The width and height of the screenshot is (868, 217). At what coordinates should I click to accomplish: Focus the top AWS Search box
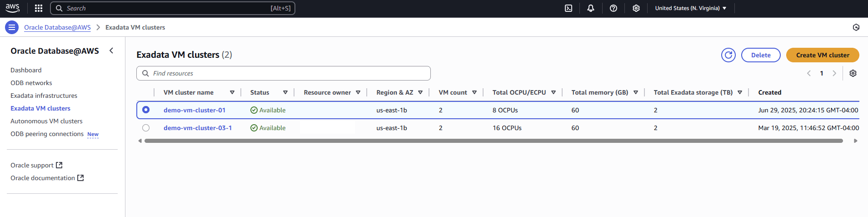click(173, 8)
